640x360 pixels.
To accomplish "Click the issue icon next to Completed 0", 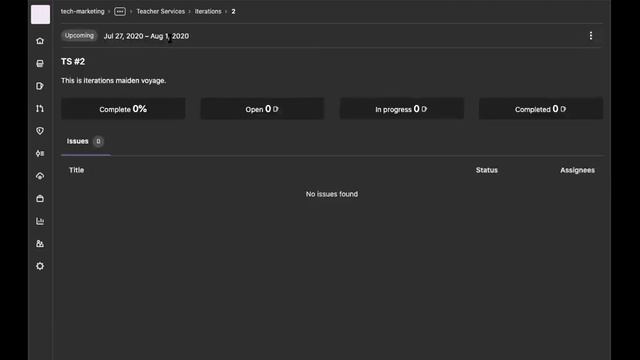I will pos(563,109).
